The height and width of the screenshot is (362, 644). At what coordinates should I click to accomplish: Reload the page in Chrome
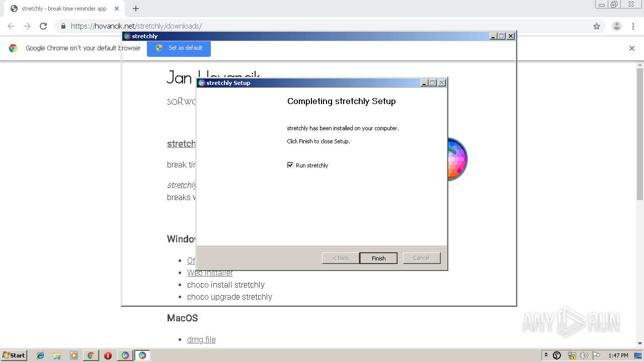click(43, 26)
